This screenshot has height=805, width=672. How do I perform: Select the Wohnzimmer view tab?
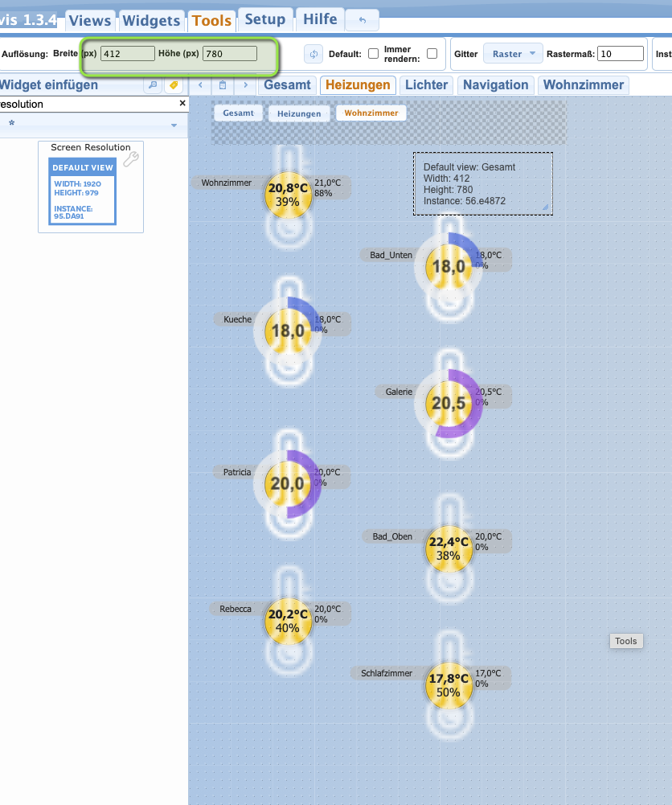[584, 84]
